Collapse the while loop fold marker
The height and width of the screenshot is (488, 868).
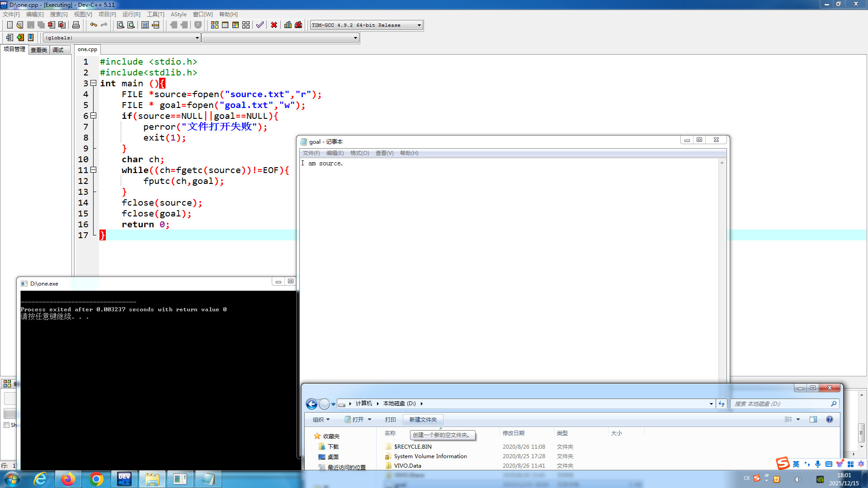94,170
